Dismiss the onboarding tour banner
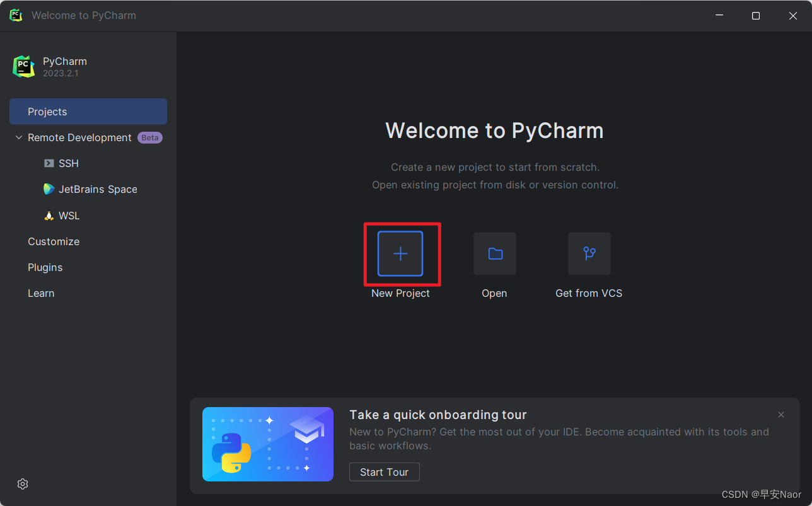 point(781,415)
